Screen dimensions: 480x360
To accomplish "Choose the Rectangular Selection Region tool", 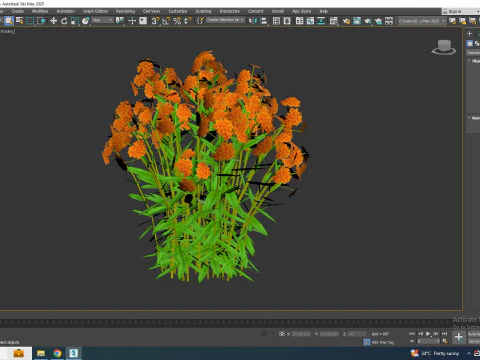I will [30, 21].
